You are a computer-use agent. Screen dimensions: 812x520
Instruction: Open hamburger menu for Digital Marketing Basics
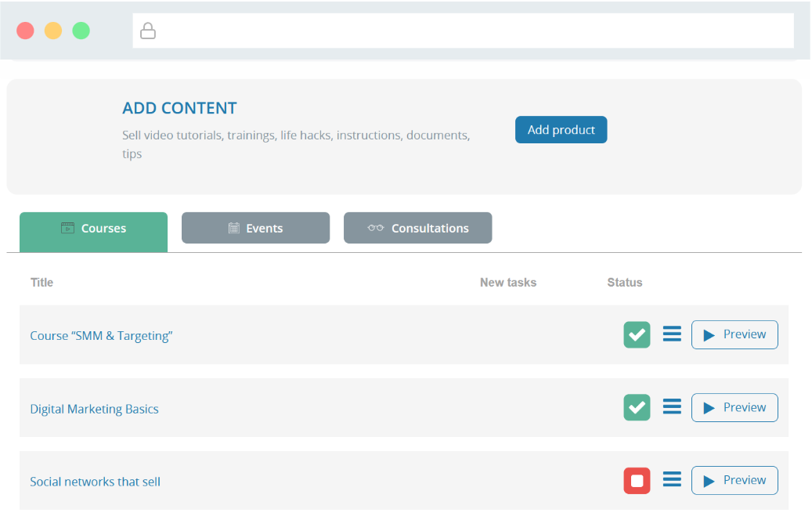672,407
